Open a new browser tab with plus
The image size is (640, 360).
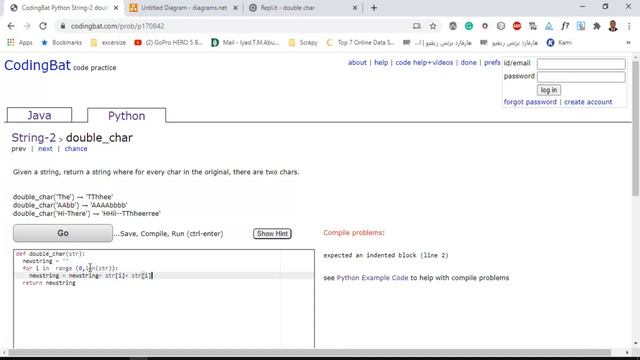click(x=374, y=8)
